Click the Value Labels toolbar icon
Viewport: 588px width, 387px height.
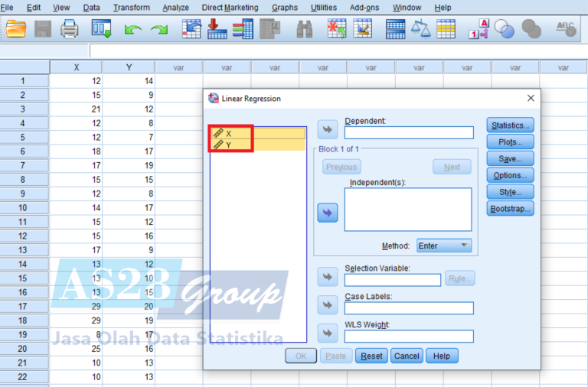(479, 29)
